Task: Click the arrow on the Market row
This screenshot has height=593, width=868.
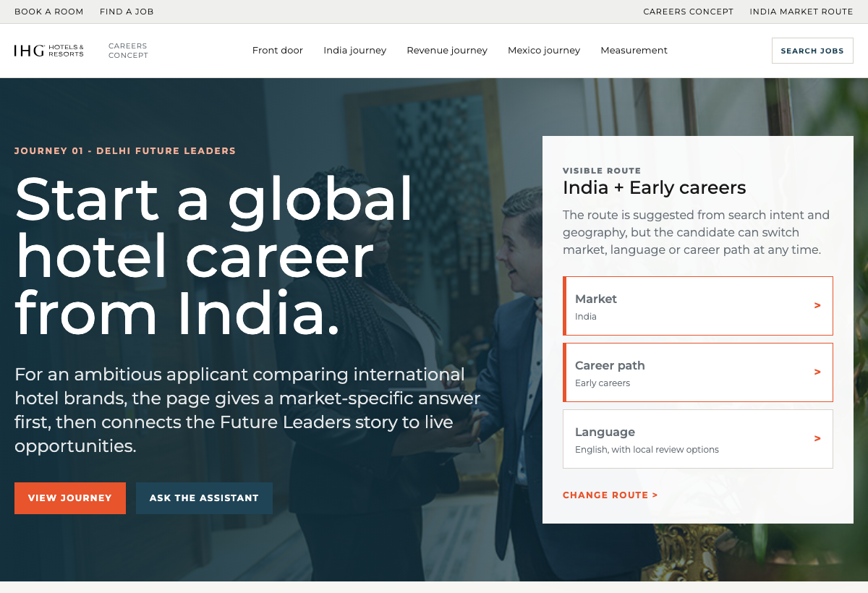Action: pos(817,306)
